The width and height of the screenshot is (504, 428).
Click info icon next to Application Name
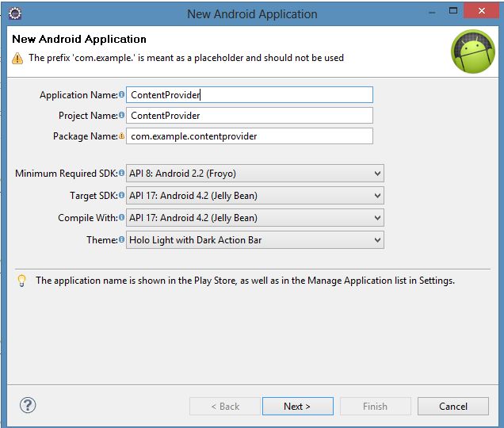click(x=121, y=95)
